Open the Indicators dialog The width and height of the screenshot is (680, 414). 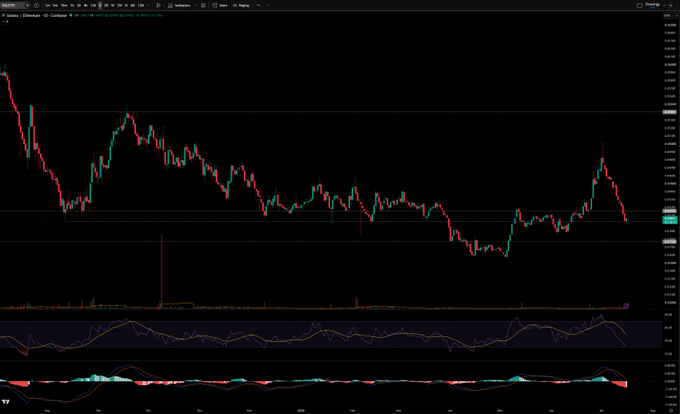[179, 5]
